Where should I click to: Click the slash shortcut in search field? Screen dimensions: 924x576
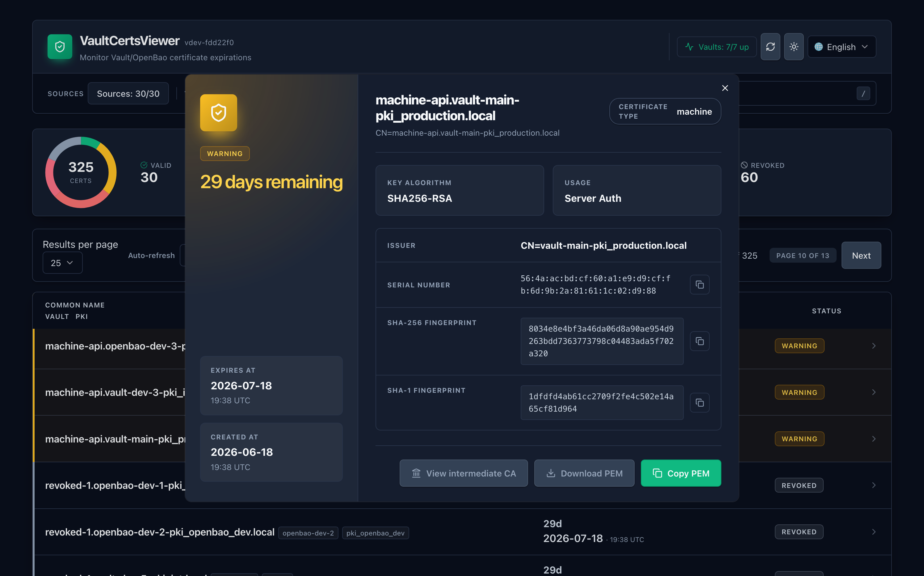[x=863, y=93]
